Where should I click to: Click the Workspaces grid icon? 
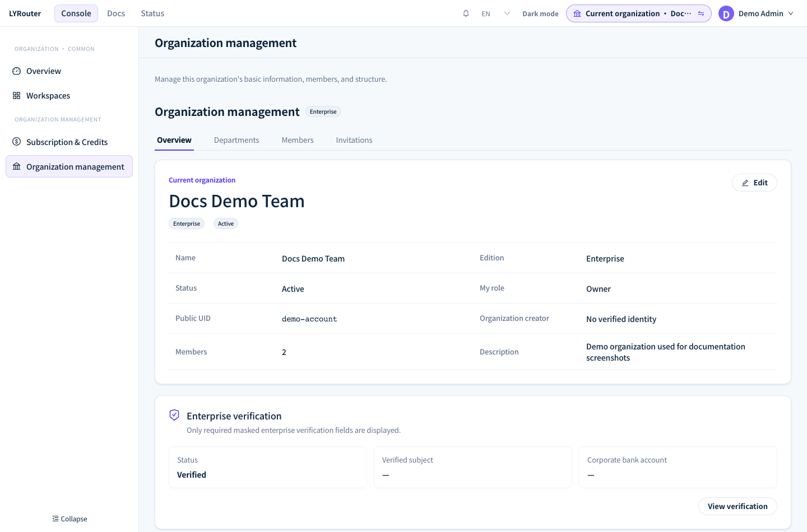[17, 96]
